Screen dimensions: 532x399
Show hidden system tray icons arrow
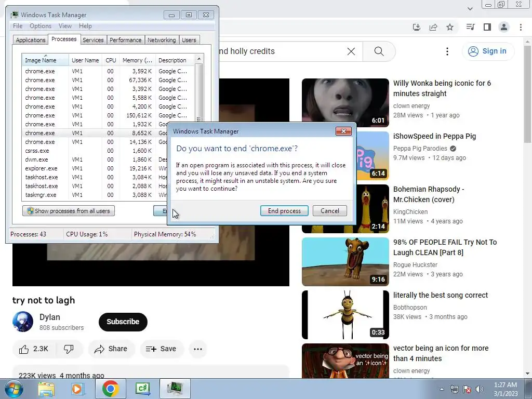(x=442, y=389)
